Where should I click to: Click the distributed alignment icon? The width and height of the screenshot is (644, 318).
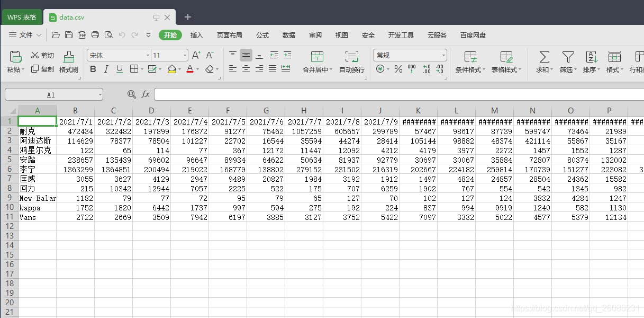286,69
